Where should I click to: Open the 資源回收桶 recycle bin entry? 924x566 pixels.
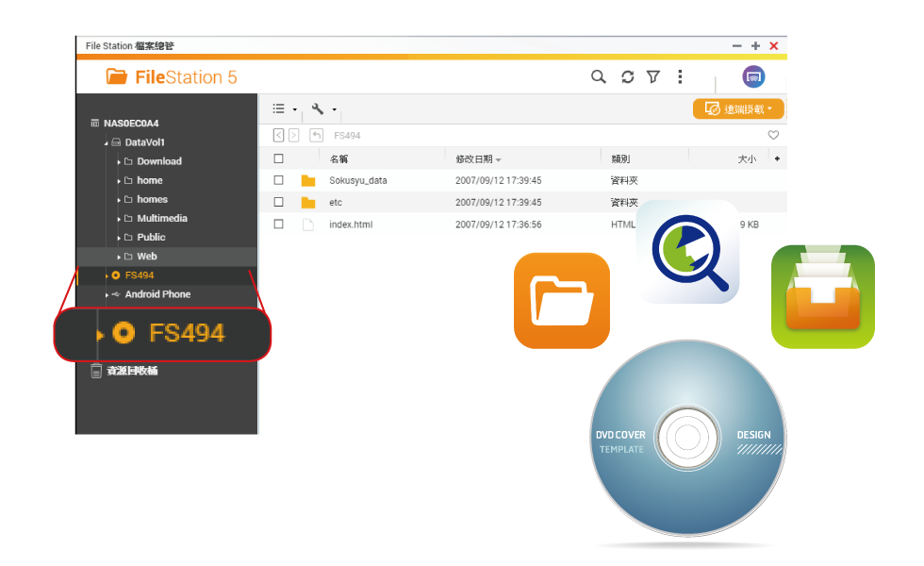point(132,371)
